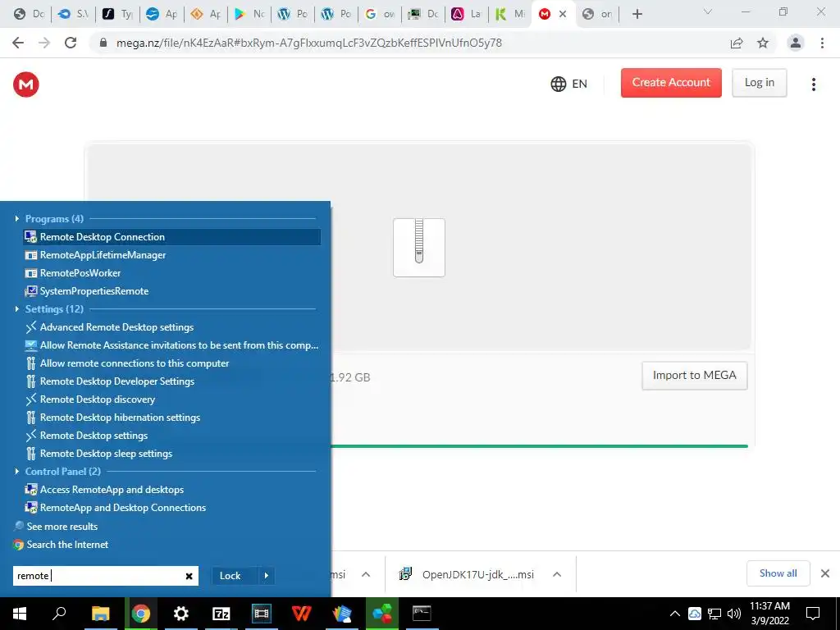Screen dimensions: 840x630
Task: Open the EN language selector
Action: coord(569,84)
